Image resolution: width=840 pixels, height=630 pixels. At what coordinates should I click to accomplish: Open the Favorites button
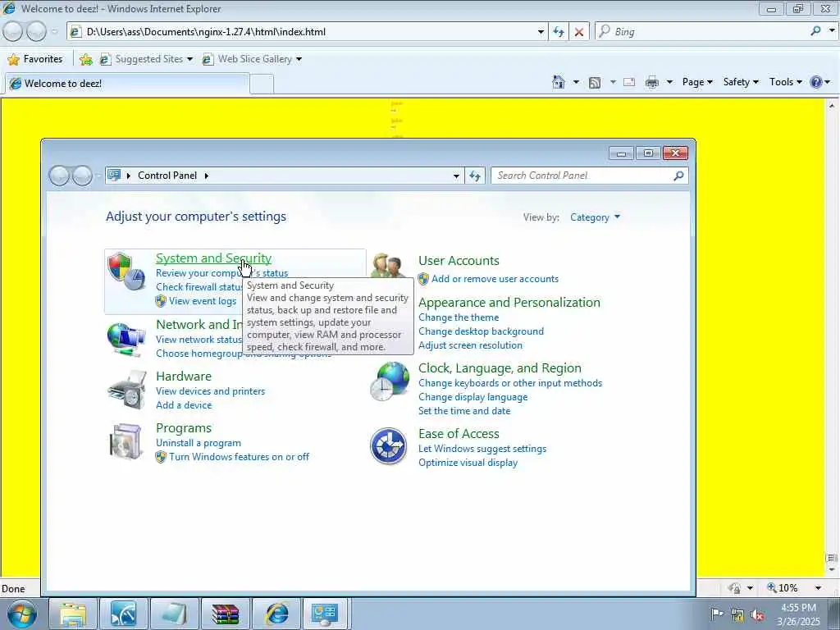tap(36, 59)
